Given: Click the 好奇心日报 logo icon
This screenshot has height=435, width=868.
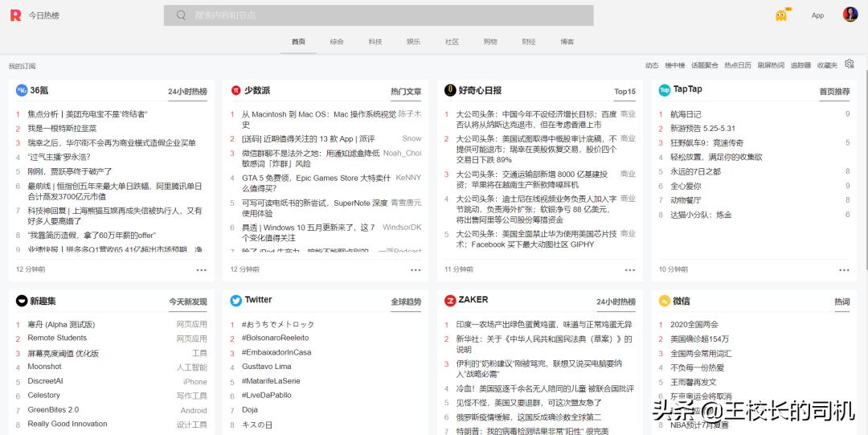Looking at the screenshot, I should click(x=450, y=90).
